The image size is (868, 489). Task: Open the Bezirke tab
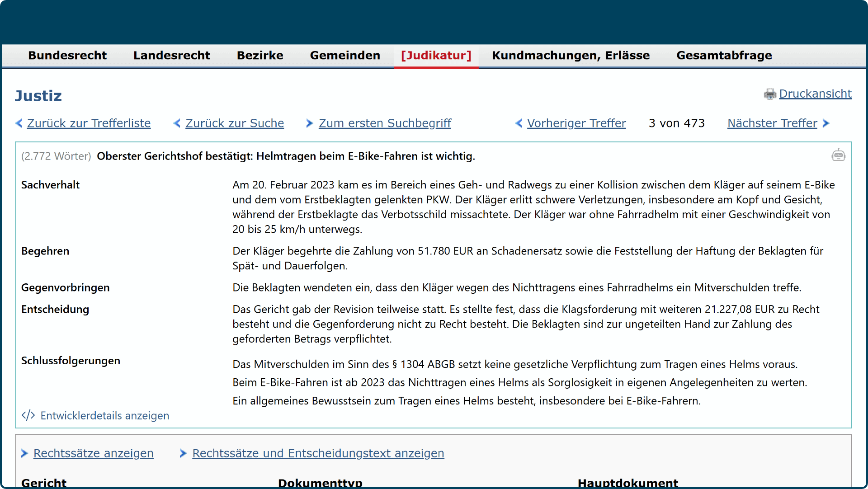coord(260,55)
